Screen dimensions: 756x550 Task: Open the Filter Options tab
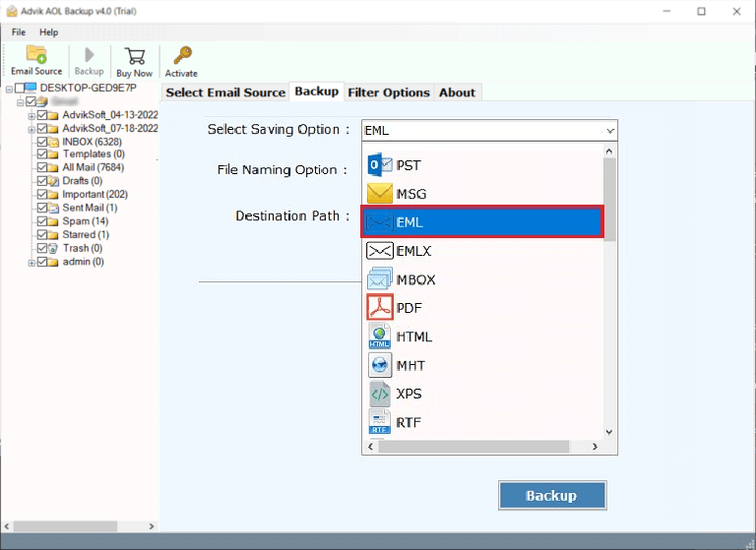[389, 92]
